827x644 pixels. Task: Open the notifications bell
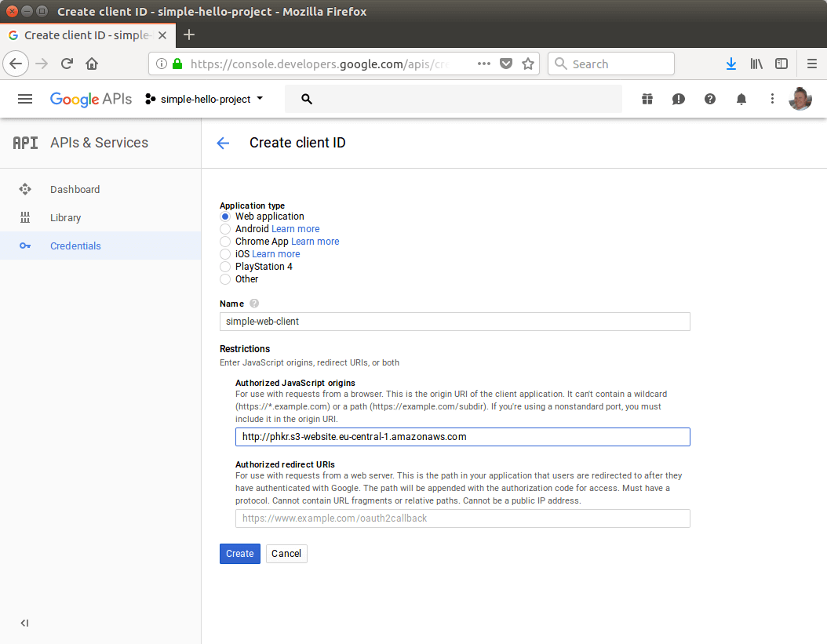741,99
